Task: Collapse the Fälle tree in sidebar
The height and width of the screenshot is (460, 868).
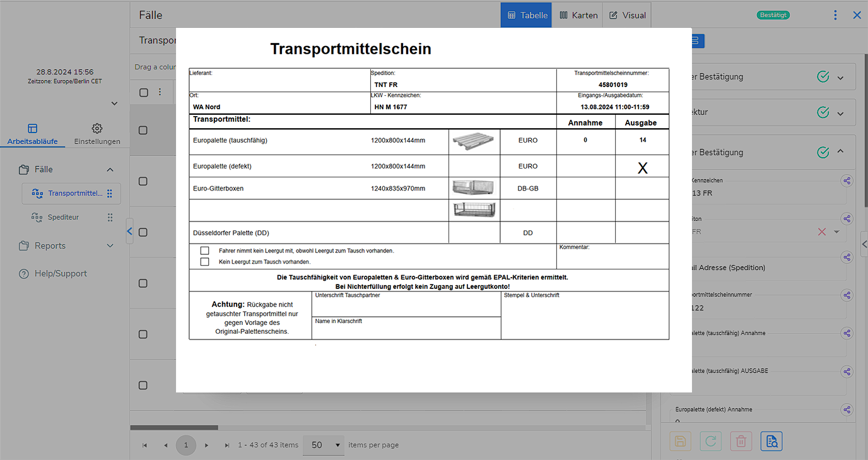Action: 110,169
